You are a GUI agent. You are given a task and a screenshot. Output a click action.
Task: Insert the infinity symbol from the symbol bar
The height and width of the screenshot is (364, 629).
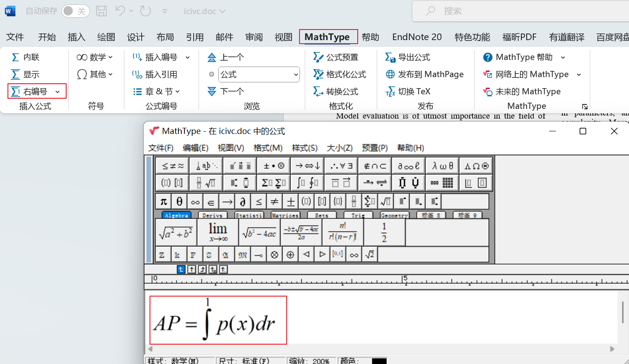click(x=195, y=201)
